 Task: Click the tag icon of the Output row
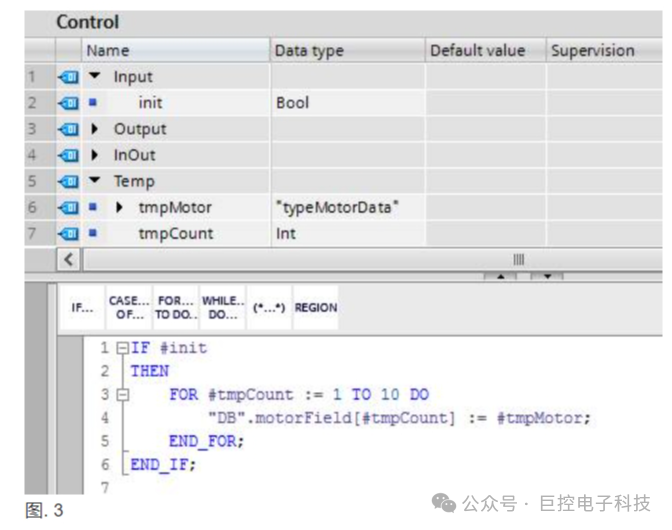pos(69,129)
